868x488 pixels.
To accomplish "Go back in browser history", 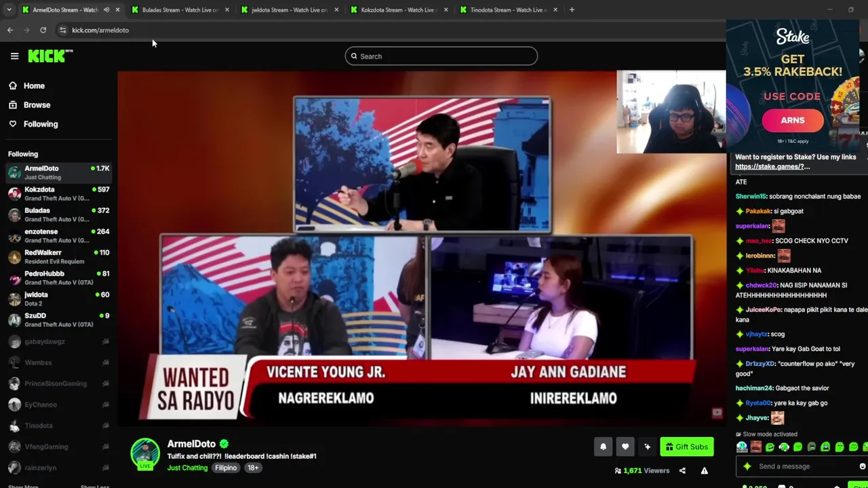I will point(10,30).
